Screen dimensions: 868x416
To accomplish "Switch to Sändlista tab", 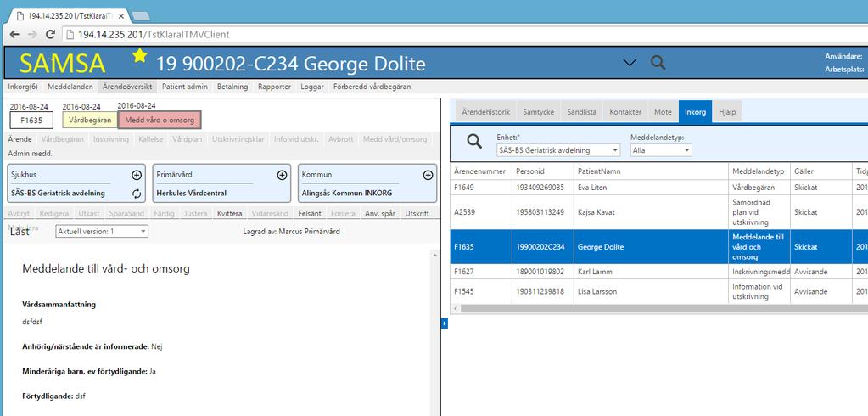I will (582, 112).
